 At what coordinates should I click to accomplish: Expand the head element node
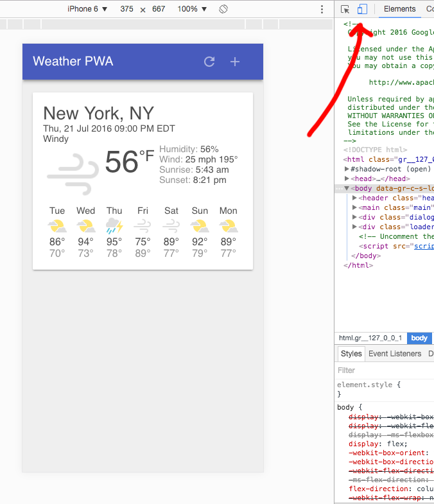pos(347,178)
